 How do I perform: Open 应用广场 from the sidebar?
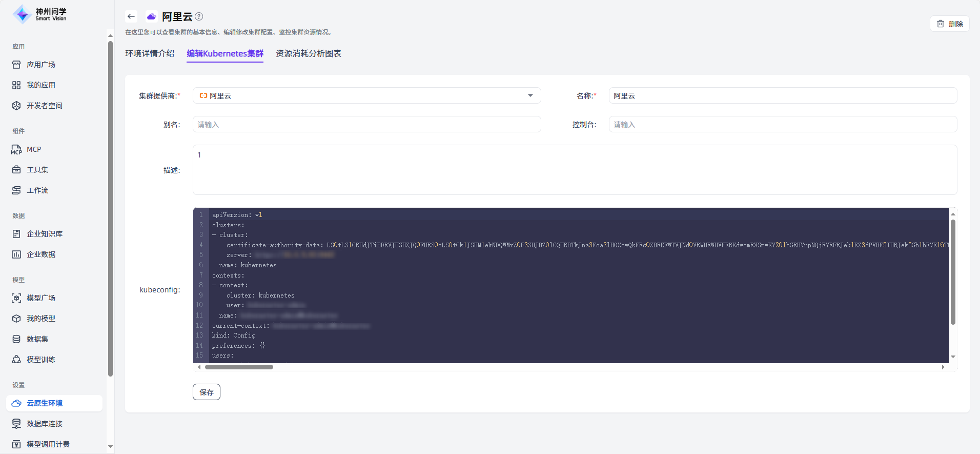pyautogui.click(x=41, y=65)
